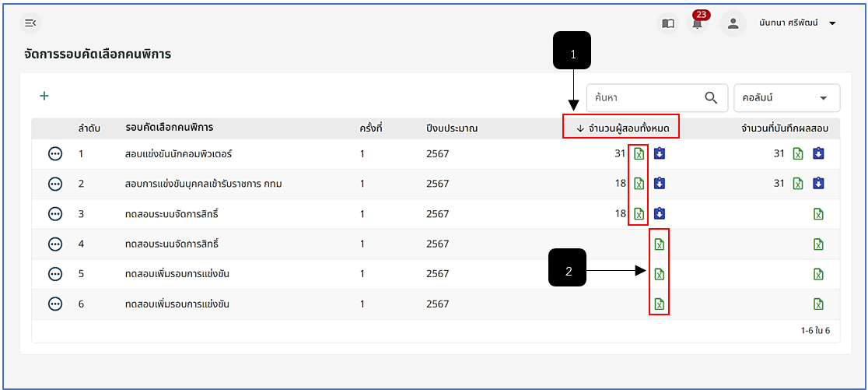Click Excel icon of recorded results in row 3
This screenshot has height=390, width=868.
coord(818,214)
